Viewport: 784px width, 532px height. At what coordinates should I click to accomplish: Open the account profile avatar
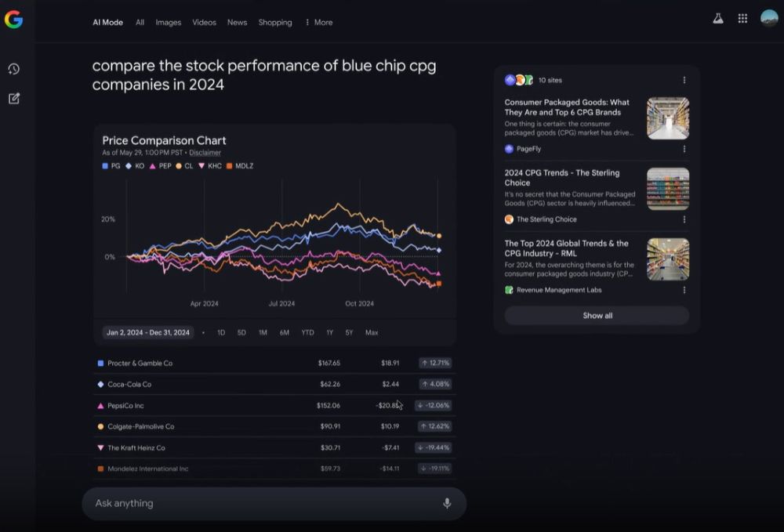[769, 18]
